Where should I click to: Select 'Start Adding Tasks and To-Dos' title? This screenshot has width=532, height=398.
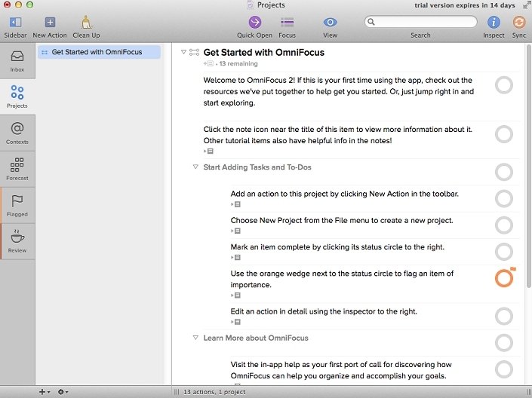[257, 167]
